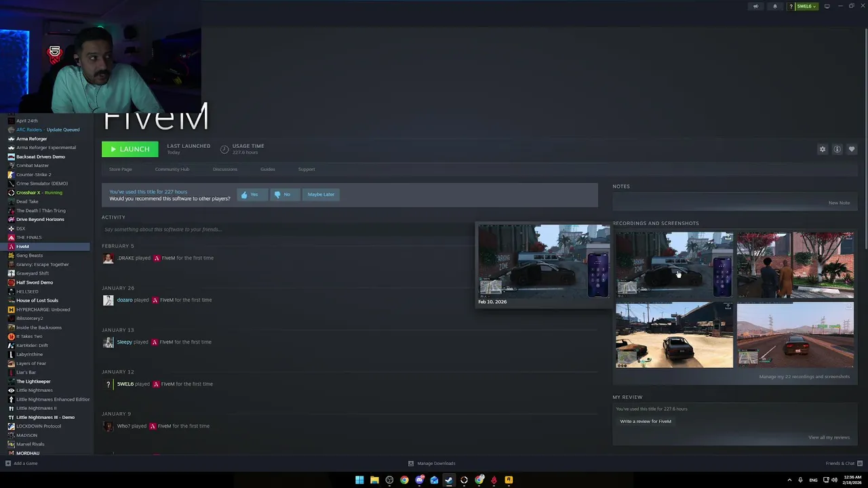Open FiveM game info icon
The height and width of the screenshot is (488, 868).
pyautogui.click(x=837, y=149)
